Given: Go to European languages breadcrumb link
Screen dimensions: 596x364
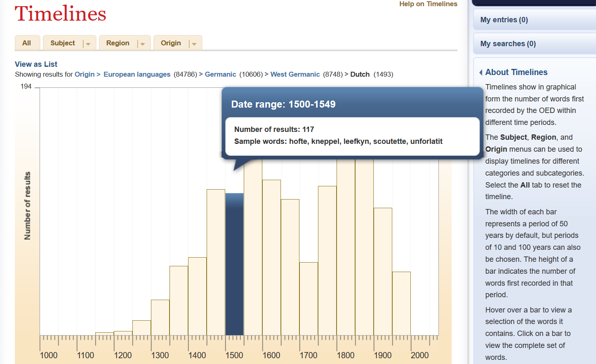Looking at the screenshot, I should [x=137, y=74].
